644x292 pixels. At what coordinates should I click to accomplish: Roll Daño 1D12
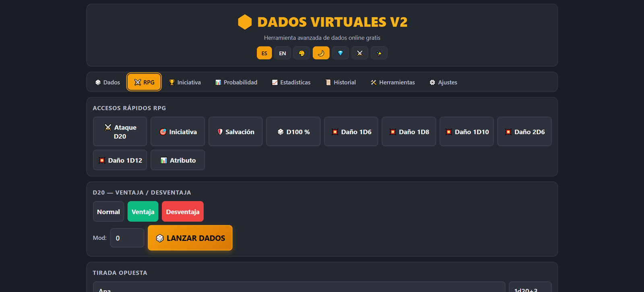coord(120,160)
